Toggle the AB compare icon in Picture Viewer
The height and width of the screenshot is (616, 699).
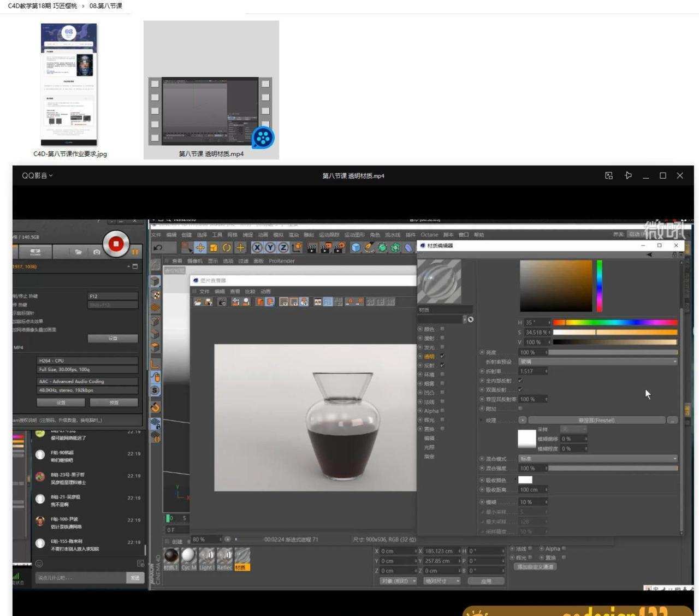coord(318,301)
